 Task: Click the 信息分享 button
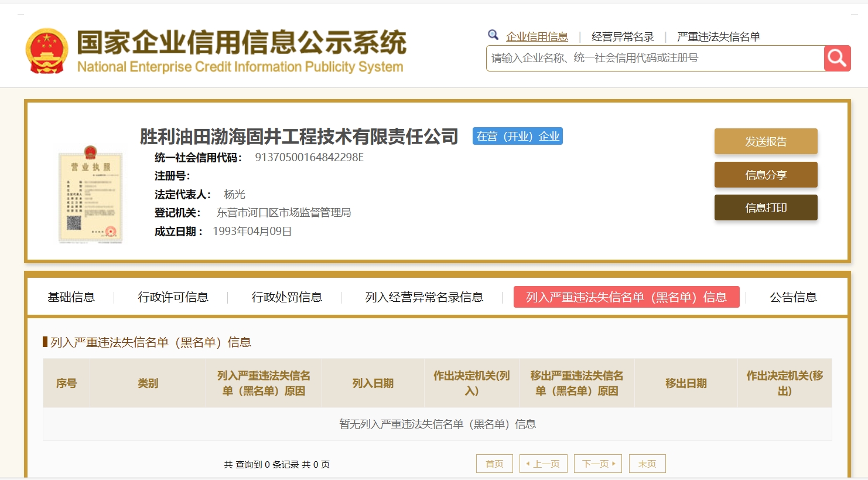pyautogui.click(x=766, y=175)
